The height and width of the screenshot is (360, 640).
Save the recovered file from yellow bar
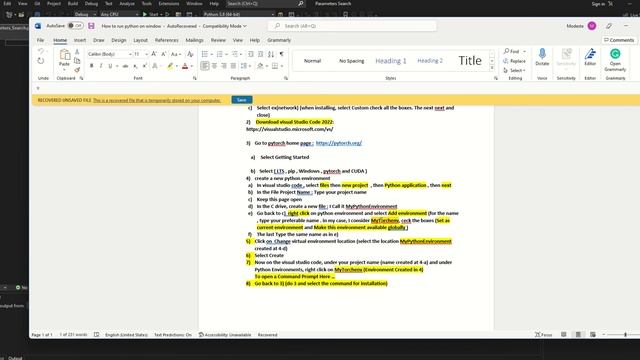[x=242, y=100]
